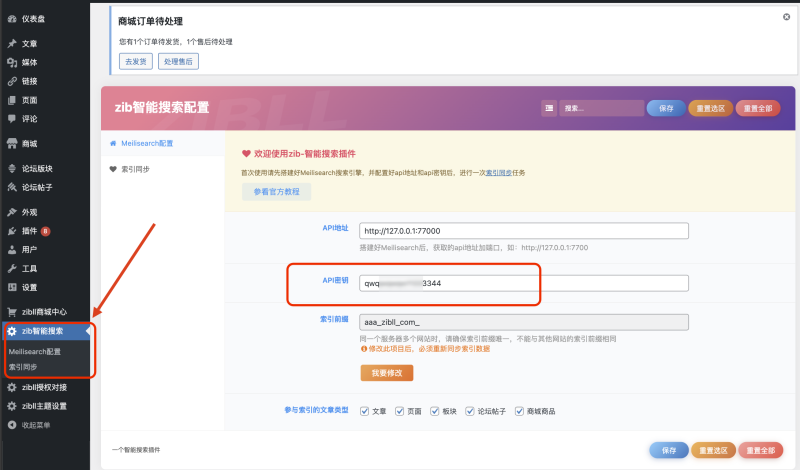The width and height of the screenshot is (800, 470).
Task: Click the zib智能搜索配置 title
Action: coord(162,107)
